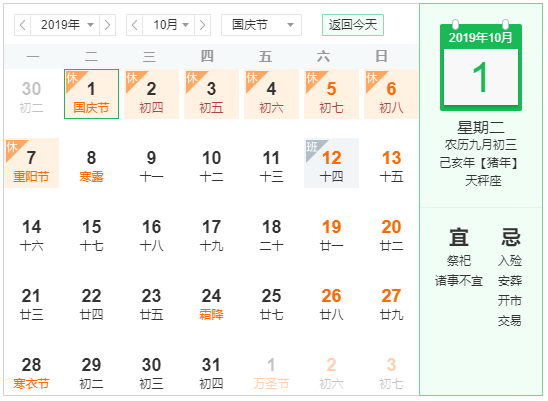Select October 20 廿二 date cell
Screen dimensions: 548x401
[391, 232]
